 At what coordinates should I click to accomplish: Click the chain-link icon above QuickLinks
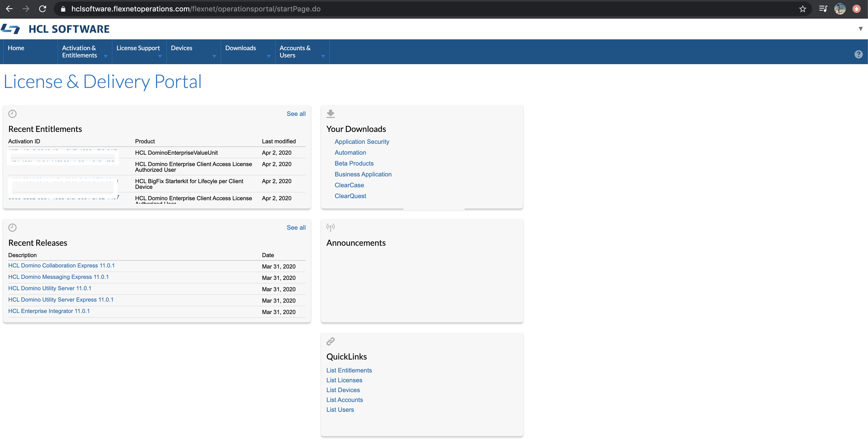coord(331,341)
